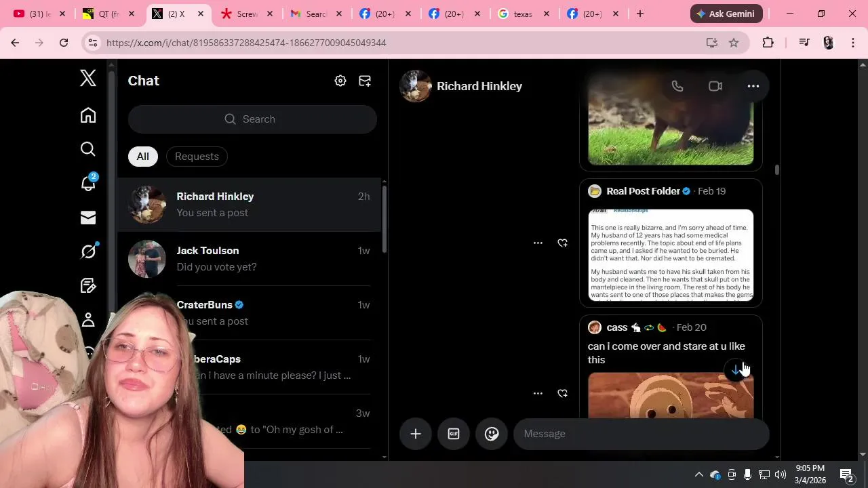Open emoji picker

[492, 434]
